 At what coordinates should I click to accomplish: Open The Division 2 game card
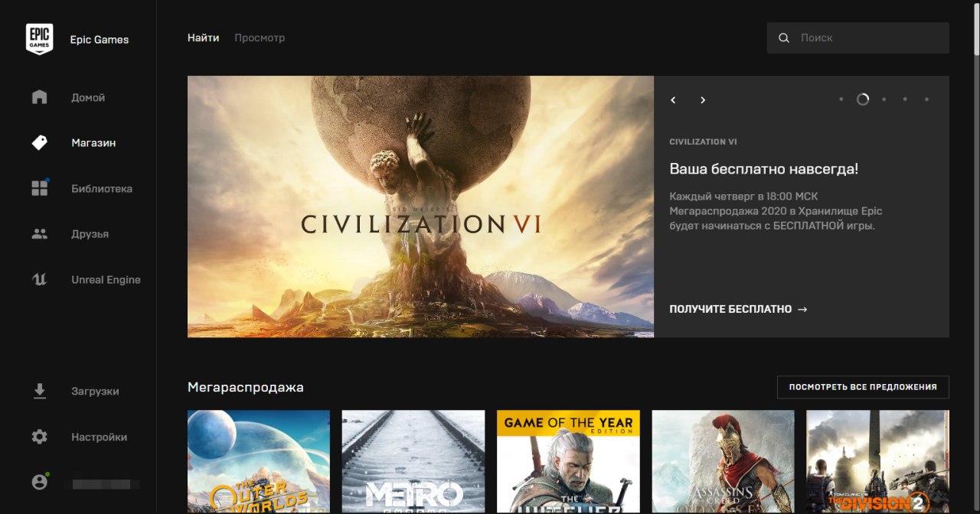point(877,461)
